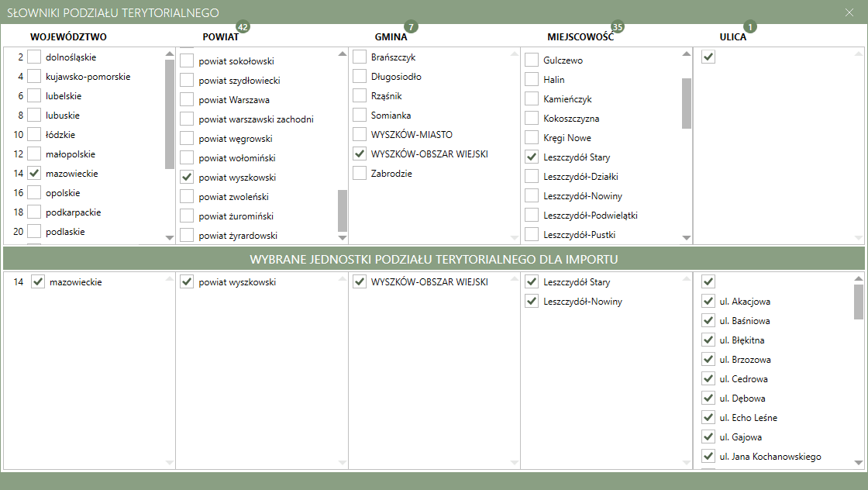Check the dolnośląskie województwo checkbox
Image resolution: width=868 pixels, height=490 pixels.
coord(34,57)
